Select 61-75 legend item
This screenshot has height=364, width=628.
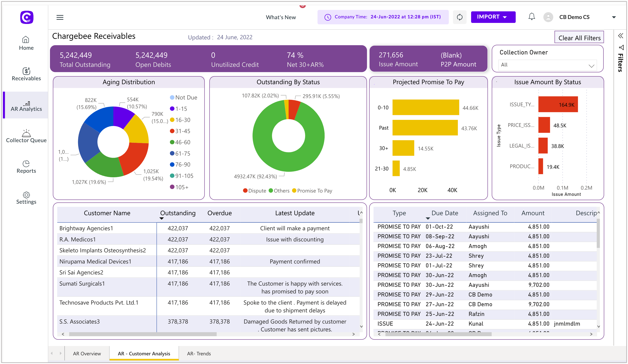tap(180, 153)
